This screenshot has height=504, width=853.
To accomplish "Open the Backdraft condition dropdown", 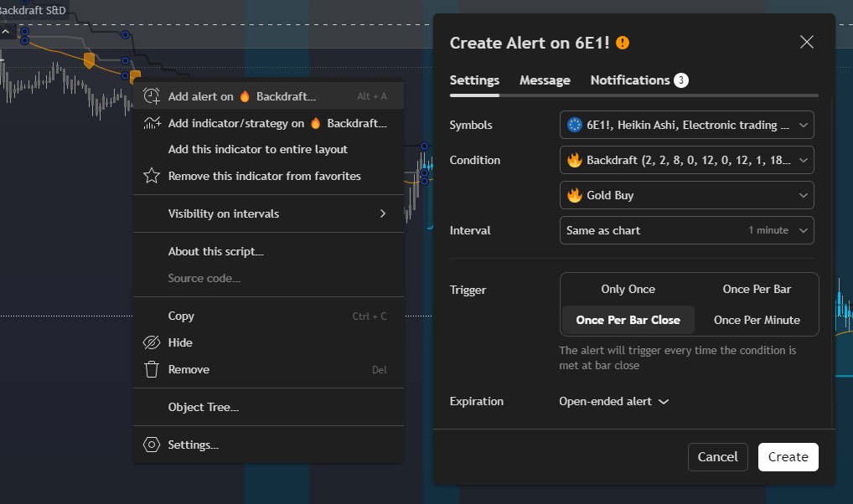I will [686, 160].
